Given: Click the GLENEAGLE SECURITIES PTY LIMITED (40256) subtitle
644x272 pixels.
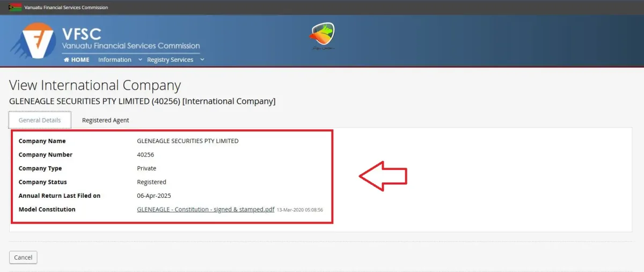Looking at the screenshot, I should tap(142, 101).
